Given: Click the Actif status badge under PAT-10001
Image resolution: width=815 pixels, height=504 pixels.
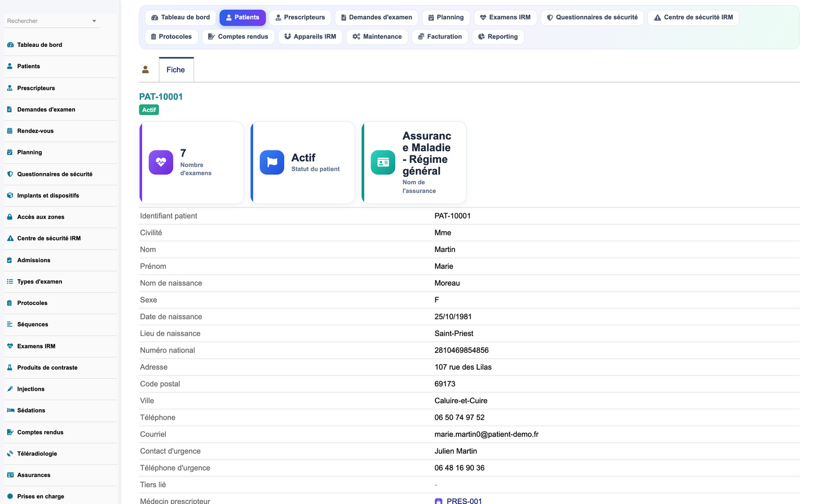Looking at the screenshot, I should click(149, 110).
